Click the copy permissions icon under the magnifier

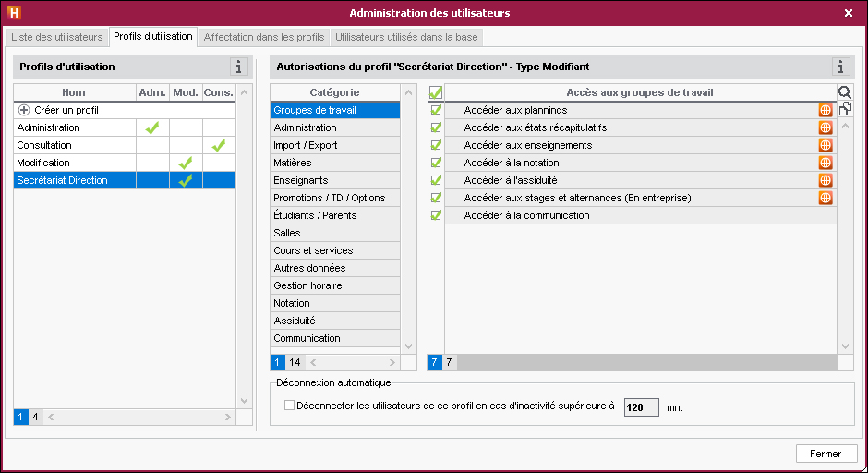coord(845,109)
